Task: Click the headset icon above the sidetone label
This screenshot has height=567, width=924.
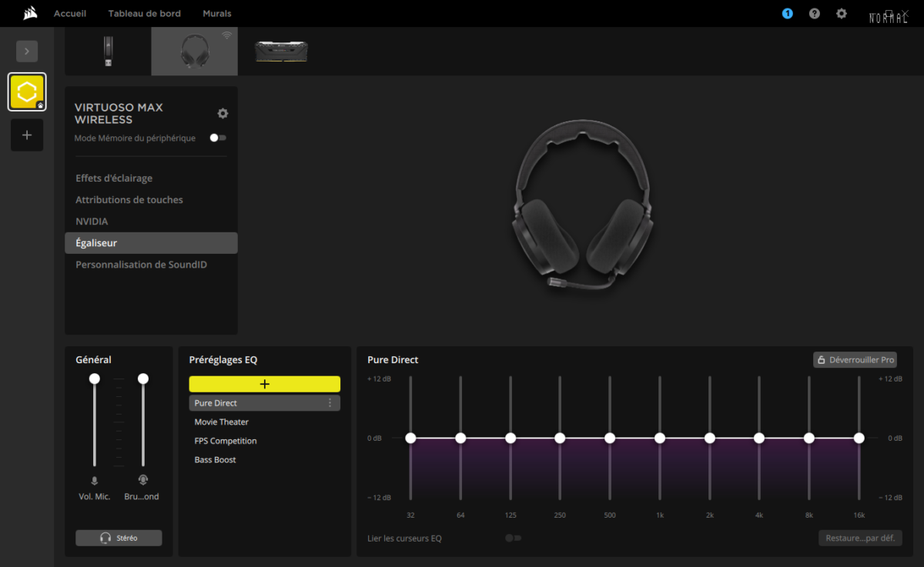Action: (x=142, y=479)
